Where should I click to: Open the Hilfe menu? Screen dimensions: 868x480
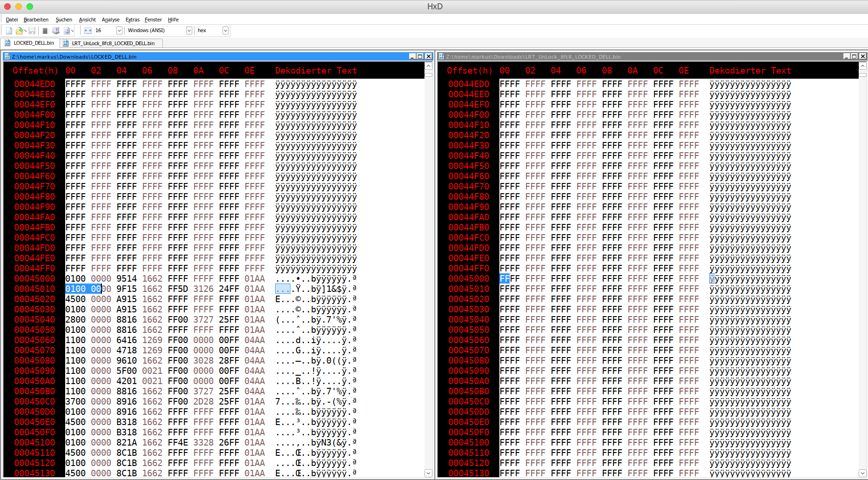pos(173,20)
